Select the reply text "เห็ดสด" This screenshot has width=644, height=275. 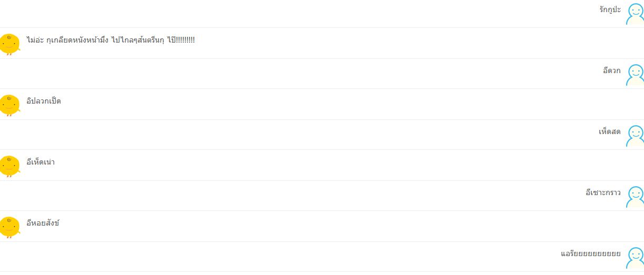click(610, 131)
